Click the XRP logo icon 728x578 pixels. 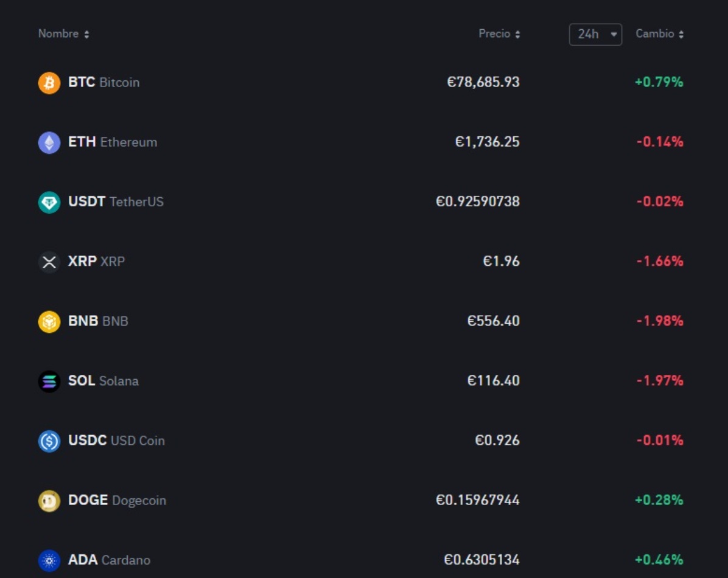coord(48,261)
